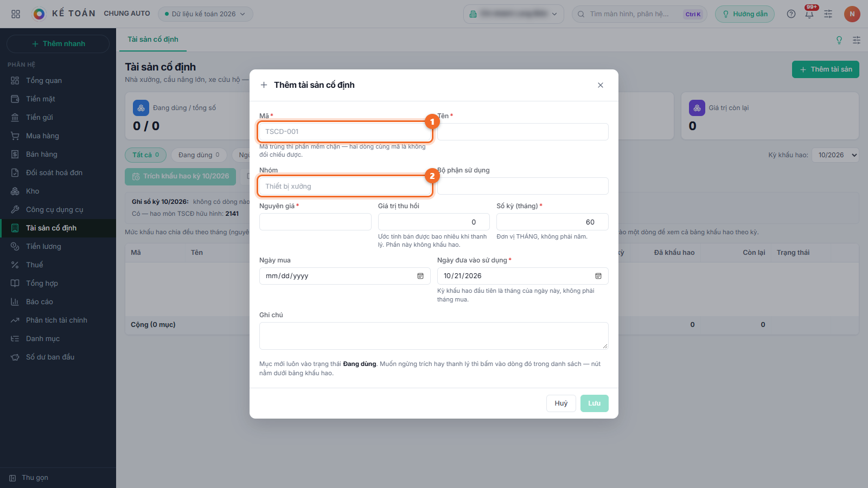Click the Hướng dẫn button
This screenshot has height=488, width=868.
coord(745,14)
